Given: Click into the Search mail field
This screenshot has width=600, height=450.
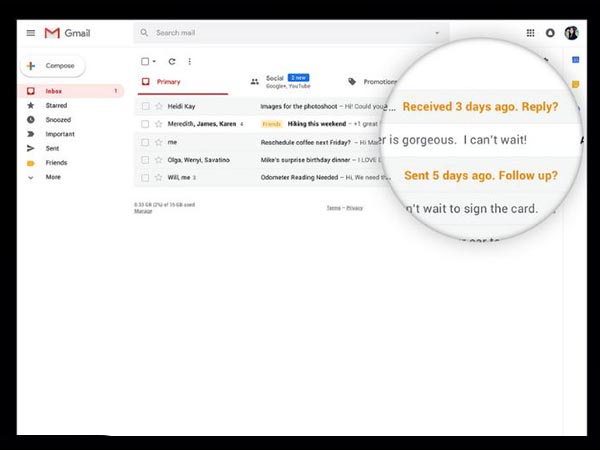Looking at the screenshot, I should (x=280, y=33).
